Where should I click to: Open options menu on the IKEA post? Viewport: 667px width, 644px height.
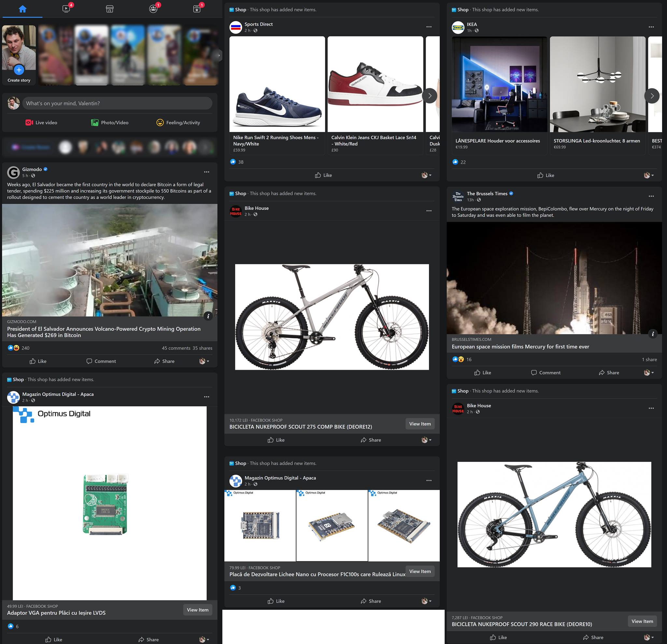651,27
